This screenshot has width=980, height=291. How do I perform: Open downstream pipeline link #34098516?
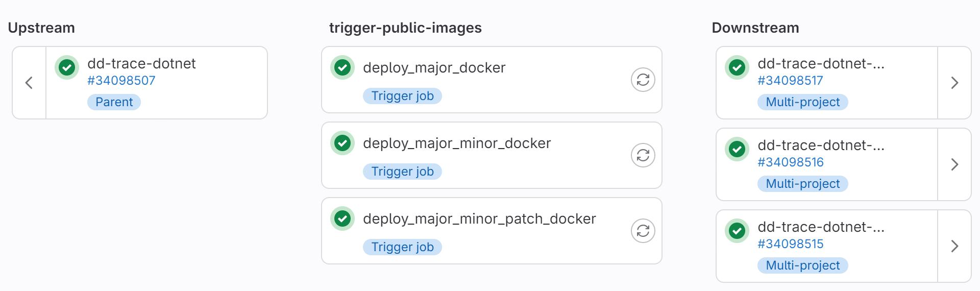point(791,162)
